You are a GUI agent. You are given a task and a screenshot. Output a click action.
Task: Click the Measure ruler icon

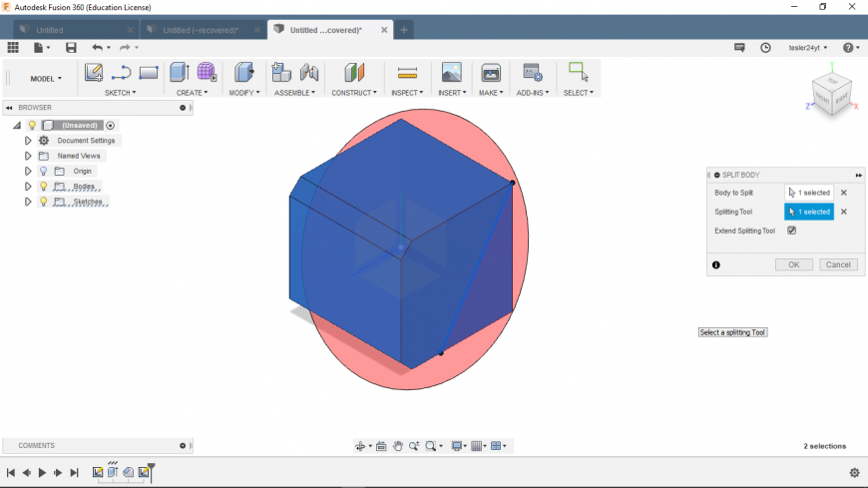[407, 72]
